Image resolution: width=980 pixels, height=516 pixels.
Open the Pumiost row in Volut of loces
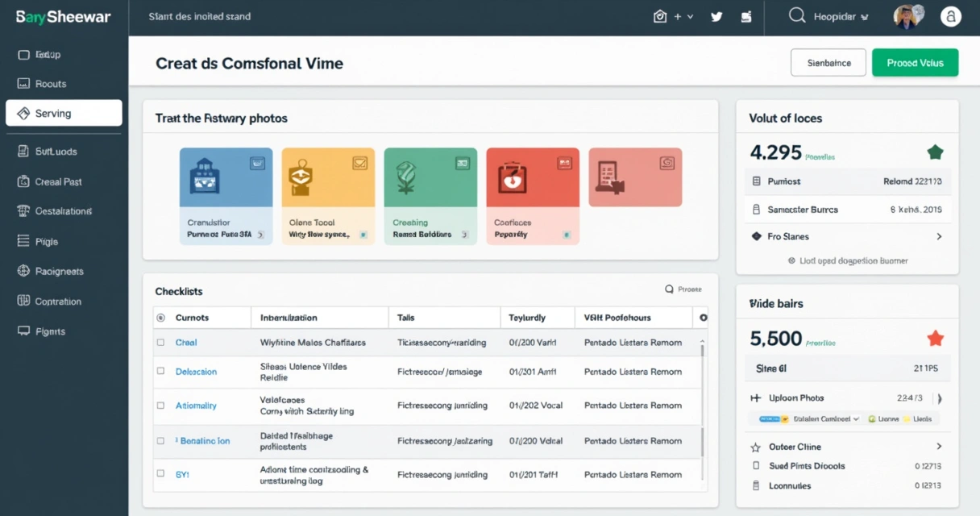(846, 181)
